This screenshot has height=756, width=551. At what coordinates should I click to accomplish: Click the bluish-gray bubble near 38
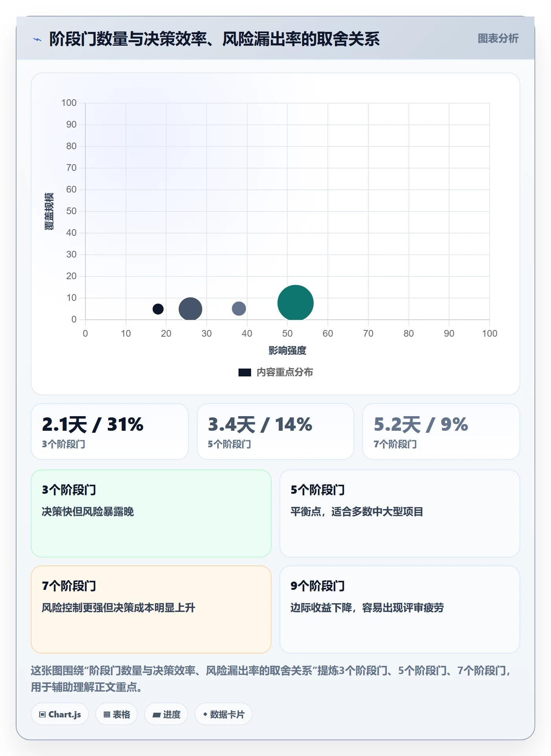coord(239,308)
